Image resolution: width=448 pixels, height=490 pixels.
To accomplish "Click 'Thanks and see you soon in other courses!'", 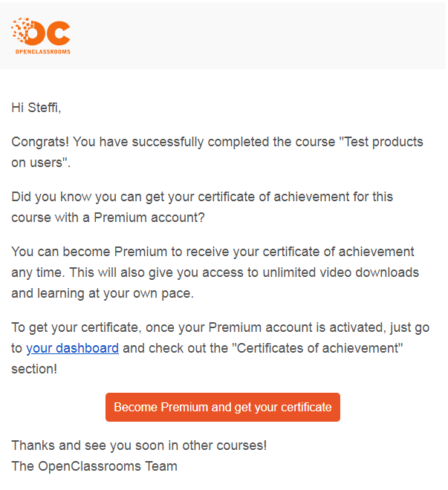I will click(x=139, y=445).
